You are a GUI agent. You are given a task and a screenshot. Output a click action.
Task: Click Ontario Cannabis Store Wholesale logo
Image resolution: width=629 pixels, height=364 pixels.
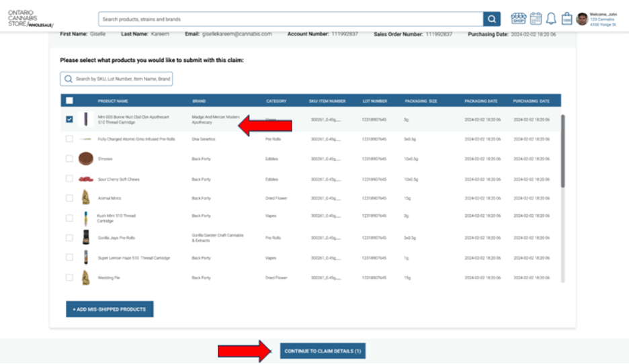30,18
